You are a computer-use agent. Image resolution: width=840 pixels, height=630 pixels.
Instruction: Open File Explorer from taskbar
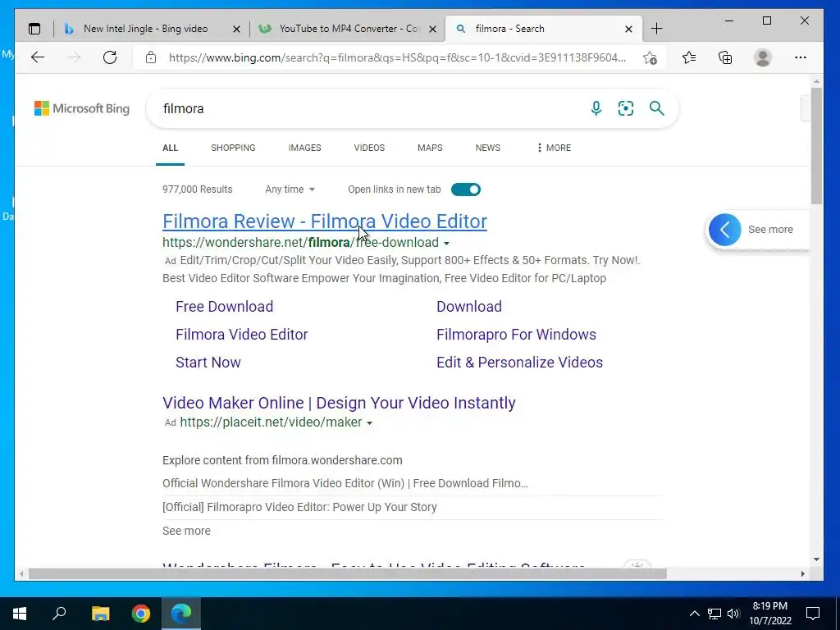click(x=100, y=614)
